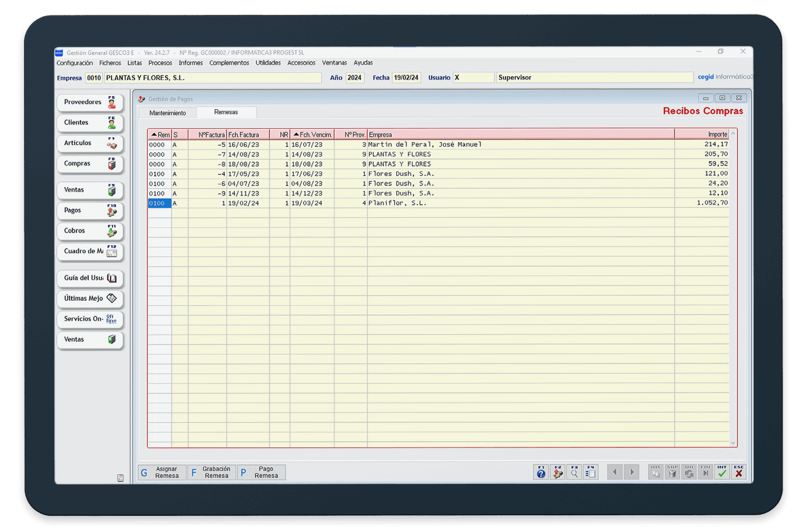Switch to the Mantenimiento tab
The width and height of the screenshot is (807, 532).
point(168,113)
